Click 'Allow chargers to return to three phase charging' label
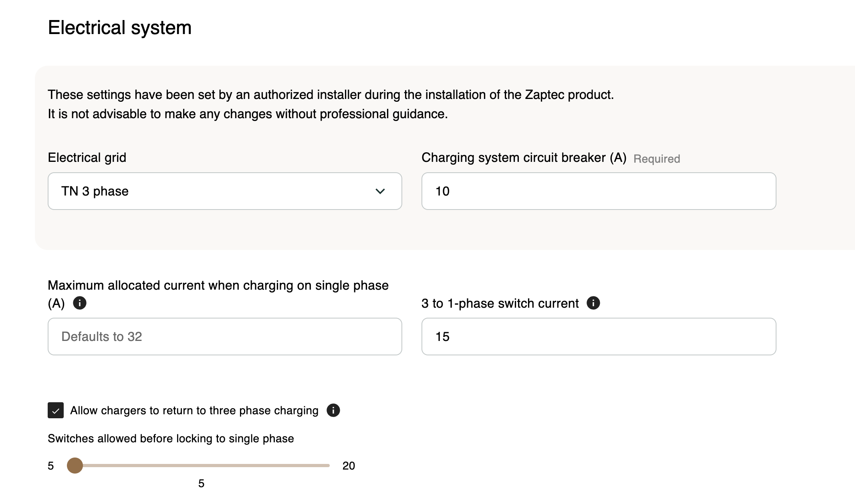Screen dimensions: 855x504 [194, 410]
